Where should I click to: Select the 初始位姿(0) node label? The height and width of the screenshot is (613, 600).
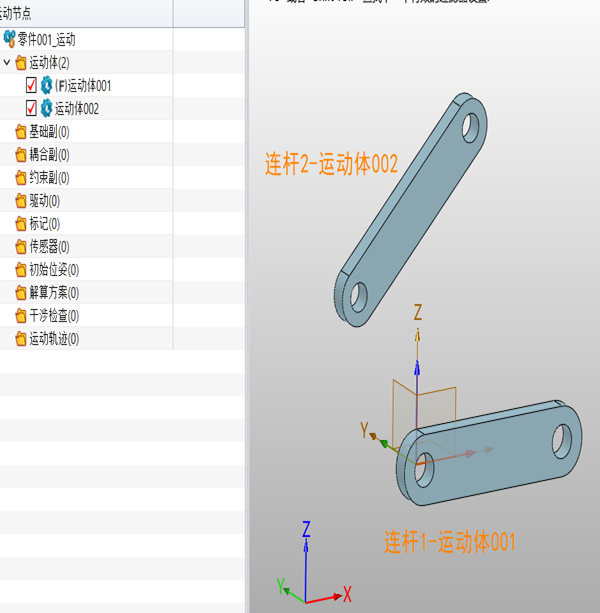pos(54,270)
